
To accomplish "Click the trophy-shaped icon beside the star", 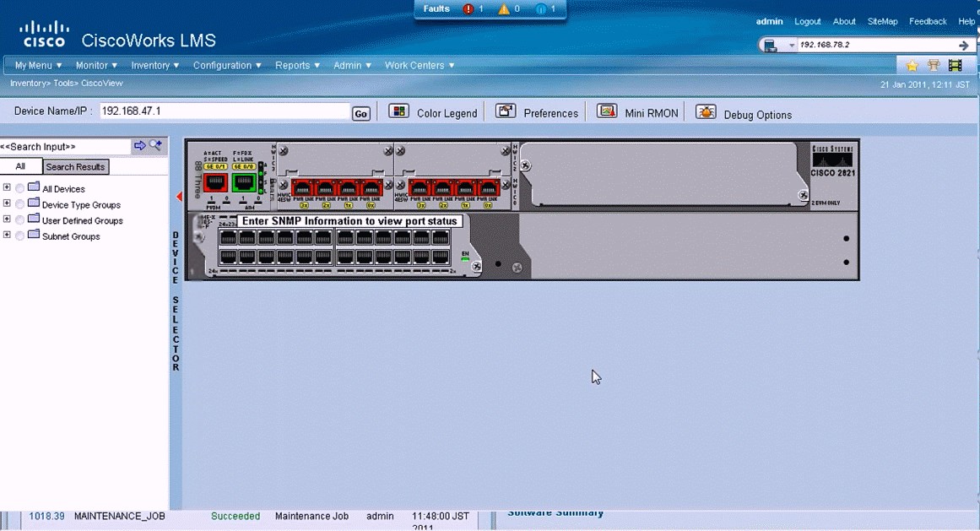I will pyautogui.click(x=934, y=65).
